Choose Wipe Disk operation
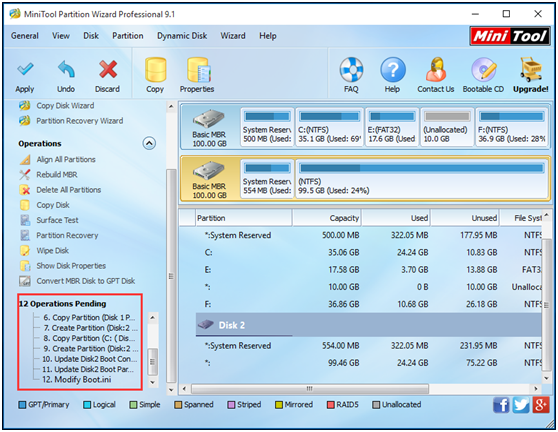 [44, 251]
